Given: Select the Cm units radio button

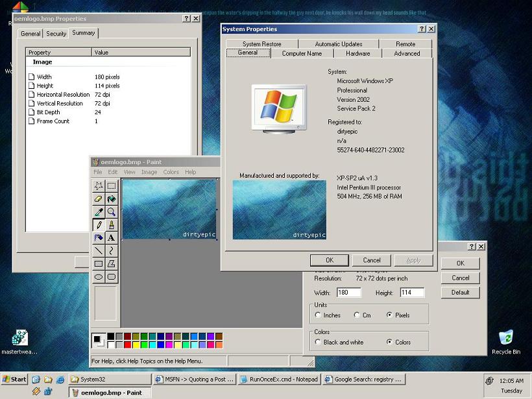Looking at the screenshot, I should click(357, 315).
